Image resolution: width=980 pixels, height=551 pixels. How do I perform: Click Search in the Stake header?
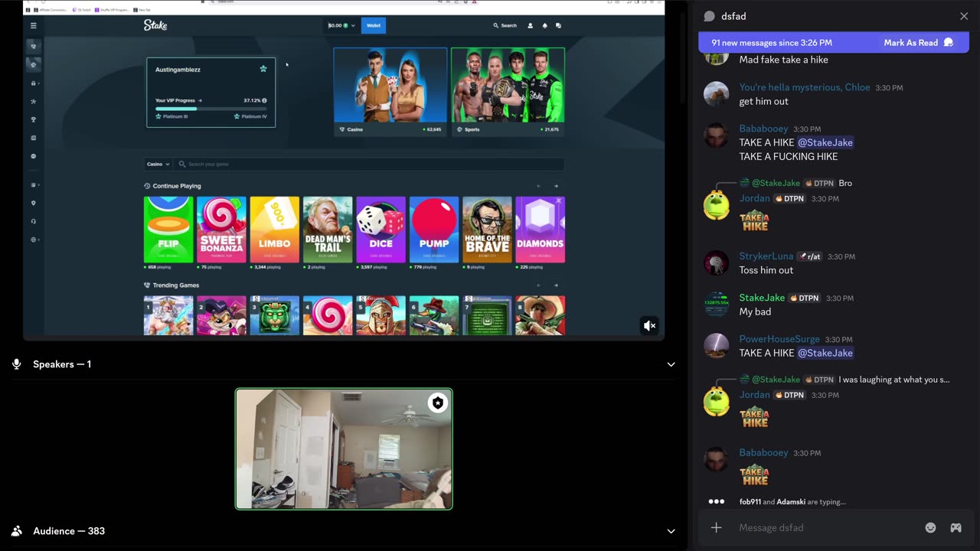coord(505,25)
